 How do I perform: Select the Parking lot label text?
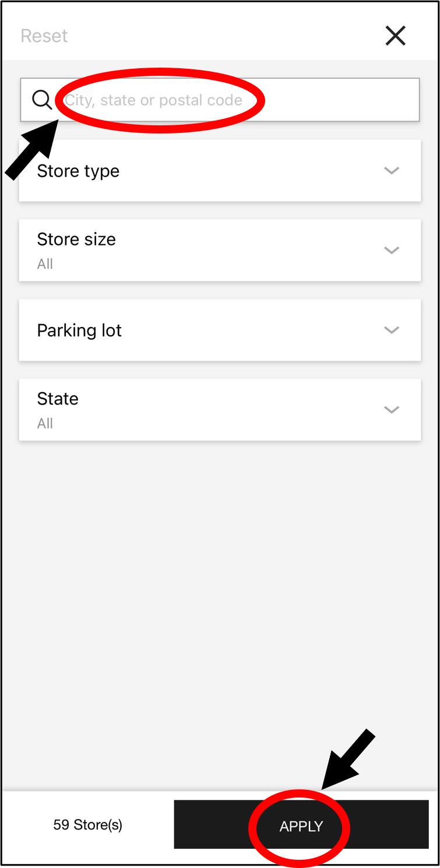pos(79,331)
